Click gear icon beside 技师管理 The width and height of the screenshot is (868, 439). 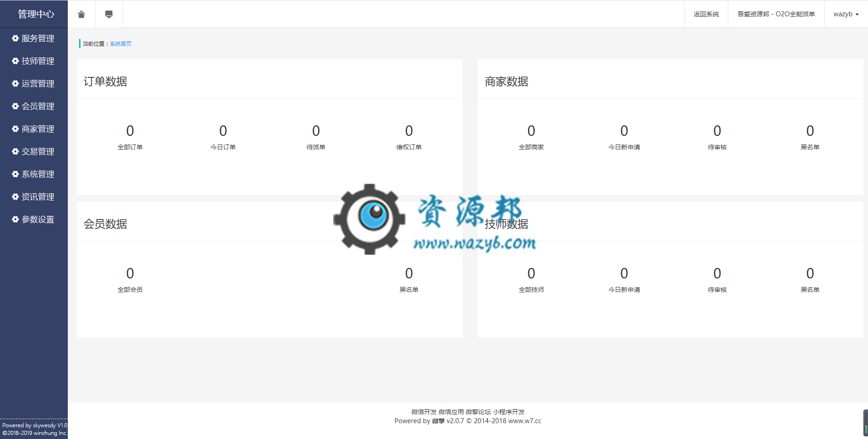pos(15,61)
